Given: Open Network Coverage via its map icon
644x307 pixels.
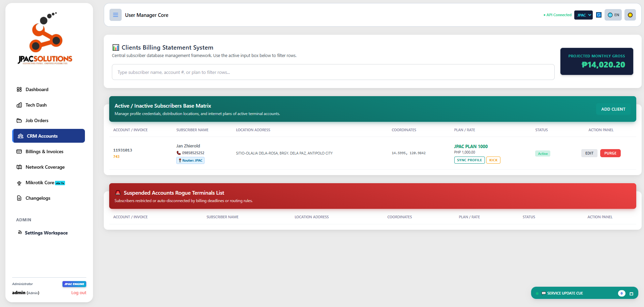Looking at the screenshot, I should (x=19, y=167).
